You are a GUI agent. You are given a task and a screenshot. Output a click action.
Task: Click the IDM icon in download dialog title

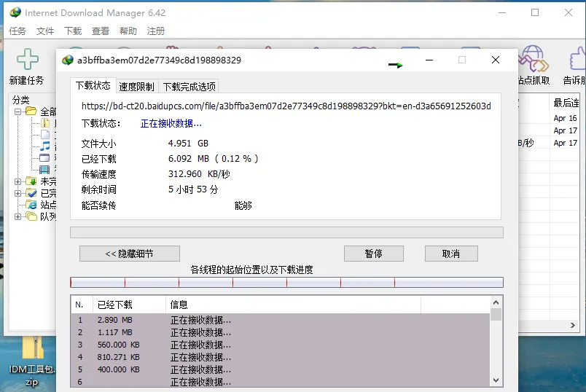tap(68, 60)
